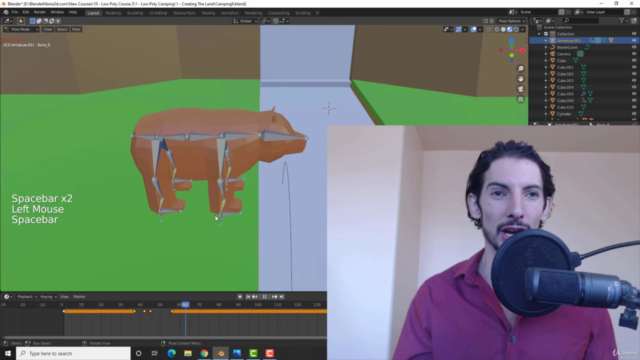
Task: Switch to wireframe viewport shading
Action: (497, 29)
